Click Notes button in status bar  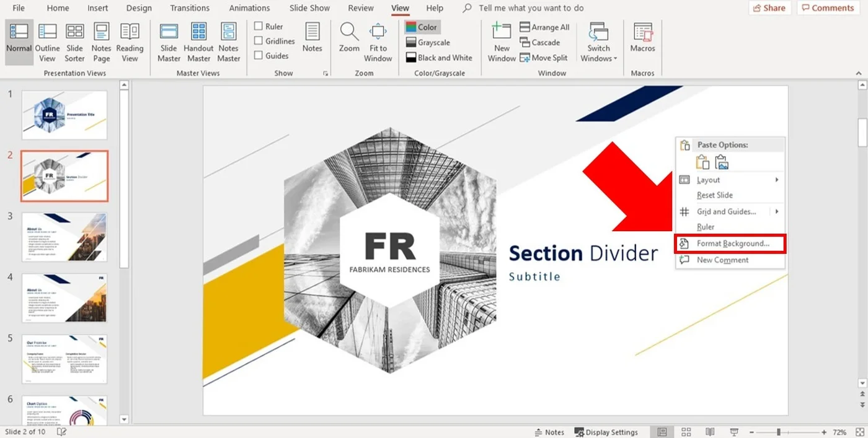(x=549, y=432)
